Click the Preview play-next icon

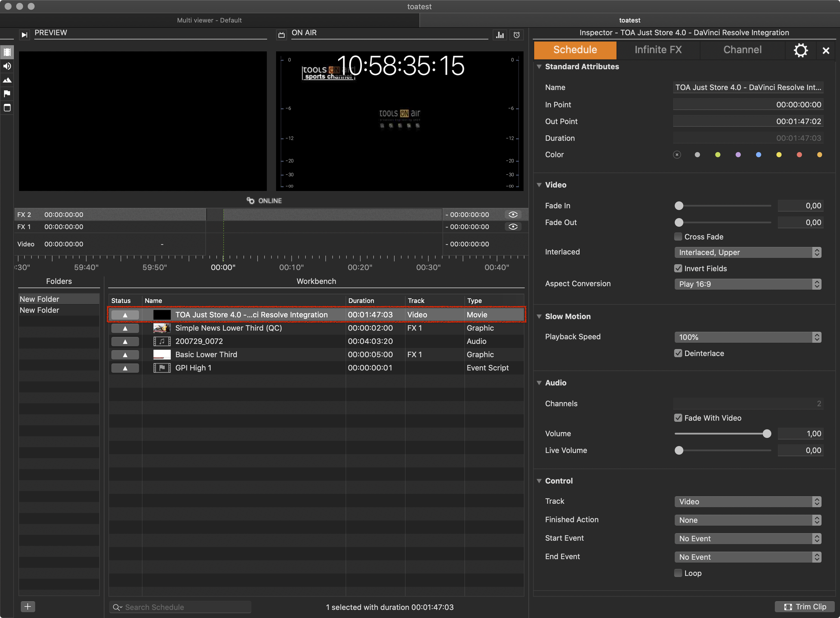[24, 35]
